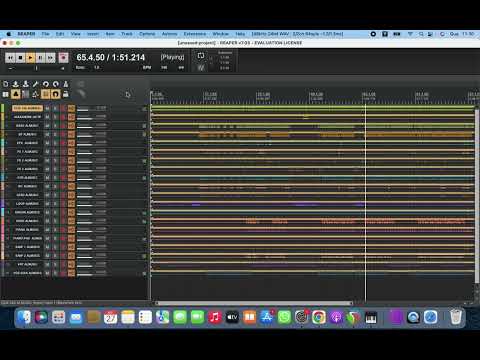Click the Undo toolbar icon
This screenshot has height=360, width=480.
click(46, 84)
